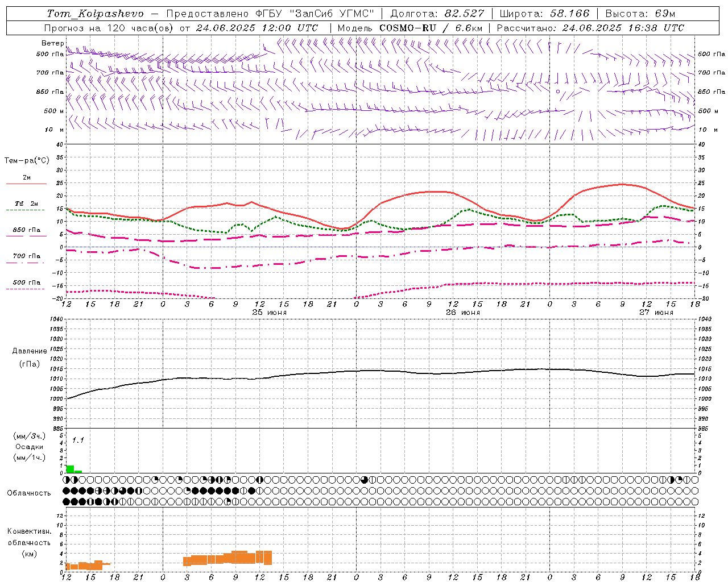Click the longitude value 82.527
Screen dimensions: 728x582
(x=465, y=14)
